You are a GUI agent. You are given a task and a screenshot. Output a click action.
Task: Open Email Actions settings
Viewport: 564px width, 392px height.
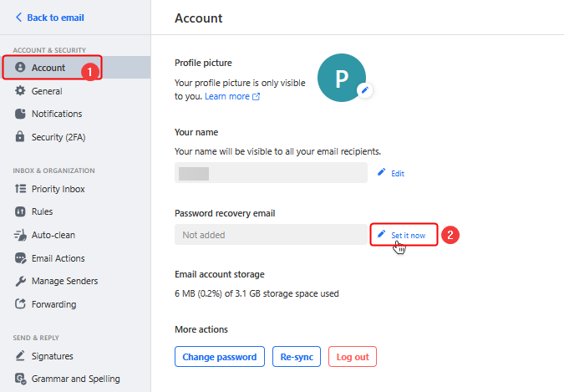(58, 258)
